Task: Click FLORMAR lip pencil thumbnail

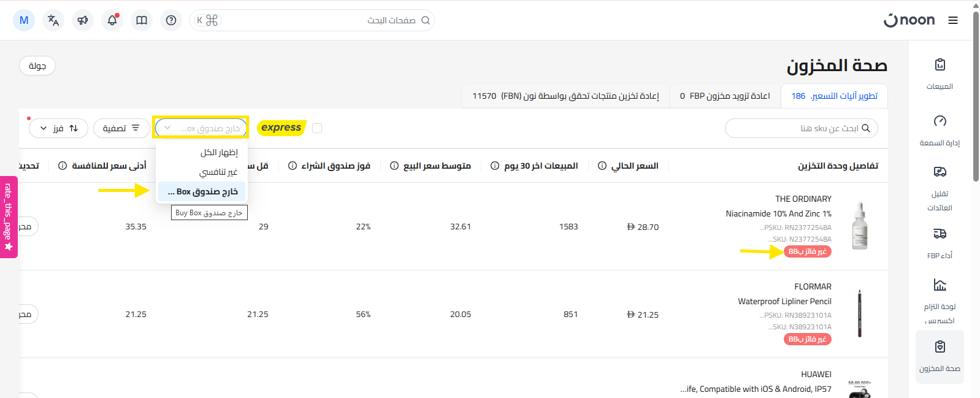Action: click(860, 313)
